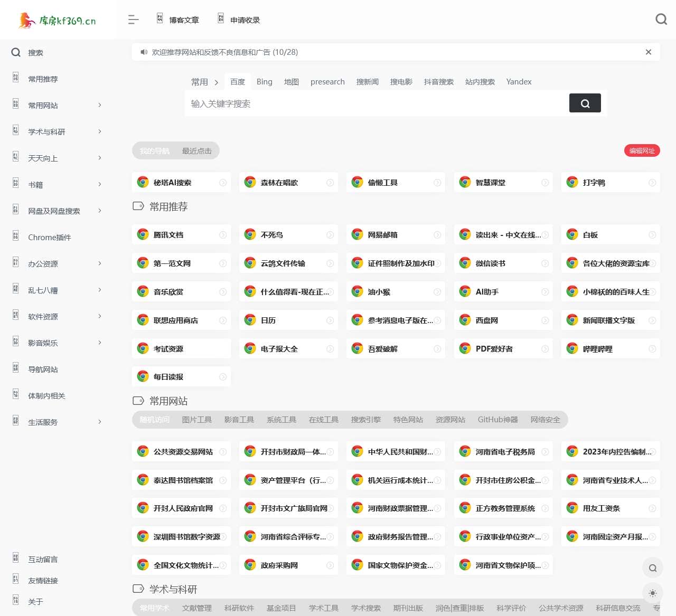Click the floating round search icon

pos(653,568)
